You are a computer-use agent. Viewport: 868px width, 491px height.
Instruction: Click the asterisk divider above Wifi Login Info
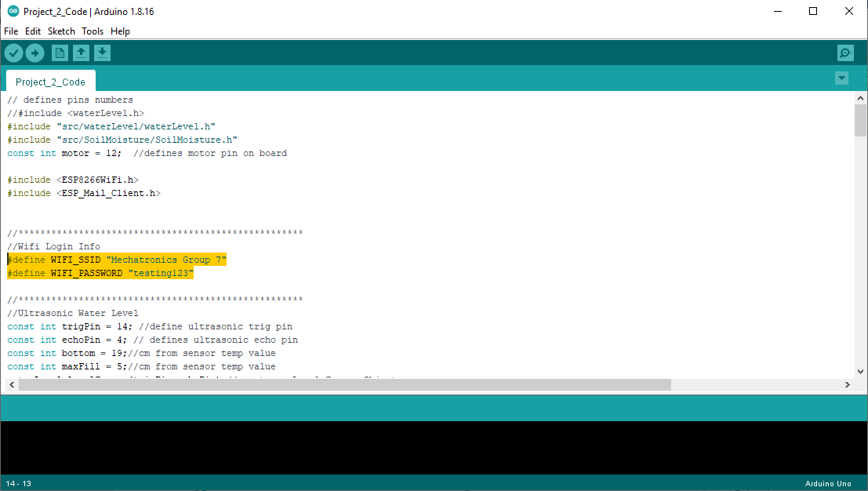tap(155, 233)
